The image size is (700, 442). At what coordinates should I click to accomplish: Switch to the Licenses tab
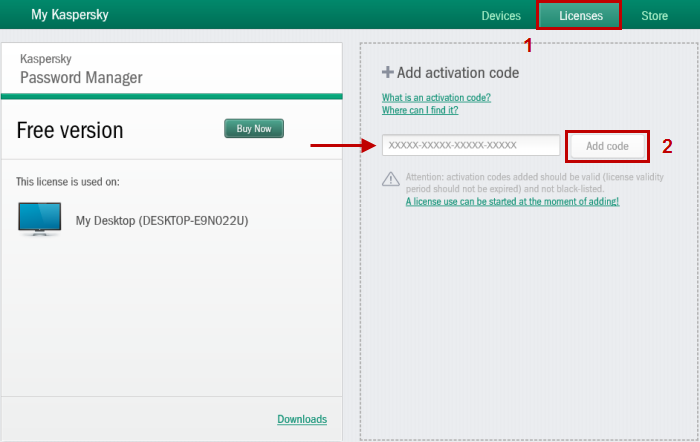pos(580,16)
